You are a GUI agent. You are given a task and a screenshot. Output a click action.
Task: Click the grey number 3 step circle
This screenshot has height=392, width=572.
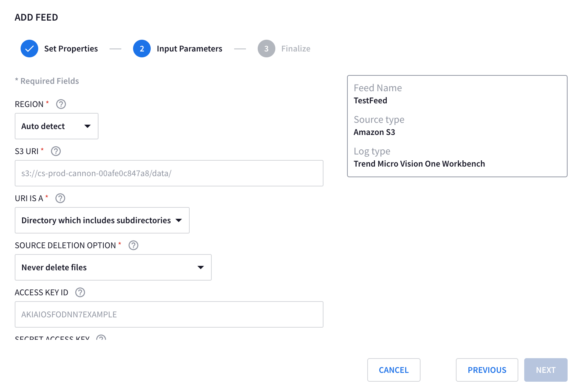pos(267,49)
